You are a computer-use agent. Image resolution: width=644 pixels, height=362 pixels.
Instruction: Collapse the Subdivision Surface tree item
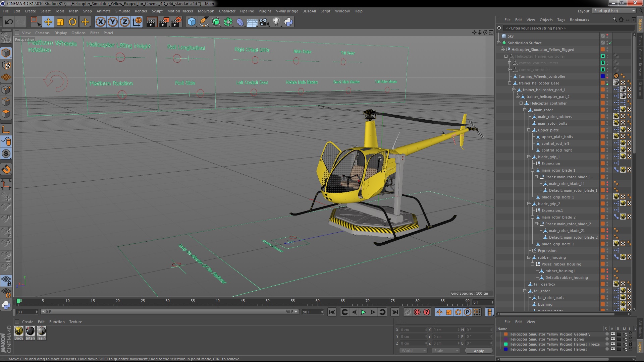pyautogui.click(x=499, y=43)
